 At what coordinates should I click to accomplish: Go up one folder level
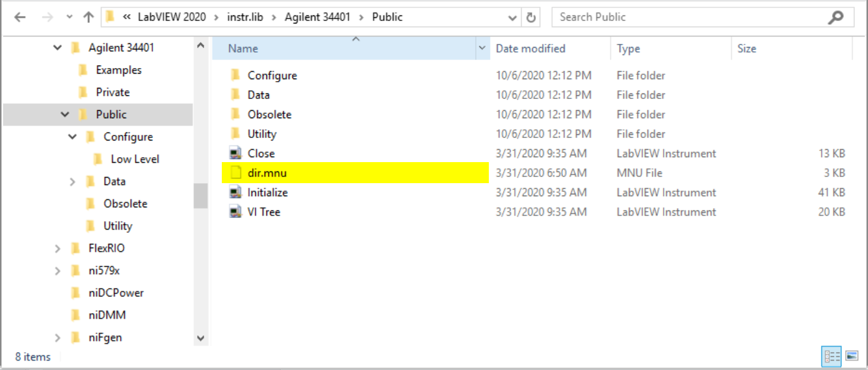pos(88,17)
